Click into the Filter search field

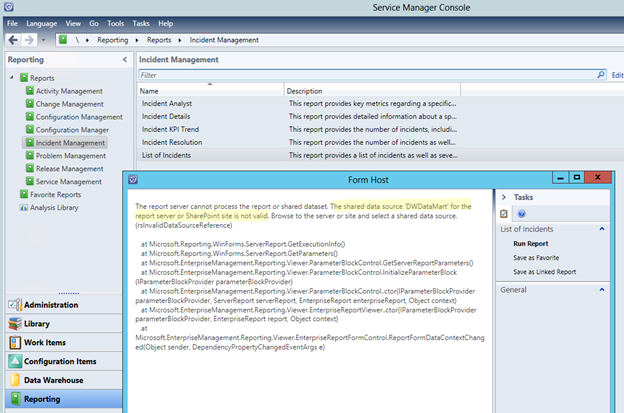click(370, 75)
